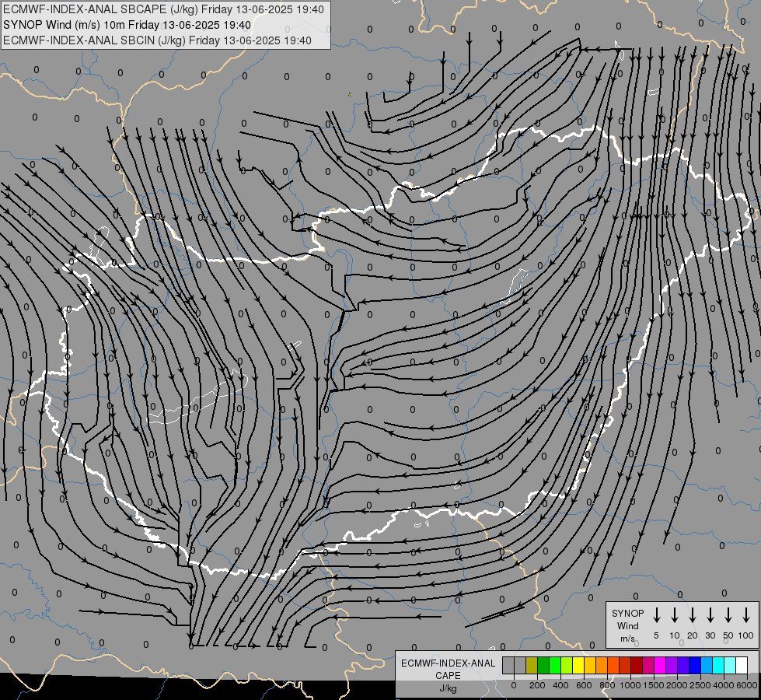Click ECMWF-INDEX-ANAL text in the CAPE legend

click(448, 663)
